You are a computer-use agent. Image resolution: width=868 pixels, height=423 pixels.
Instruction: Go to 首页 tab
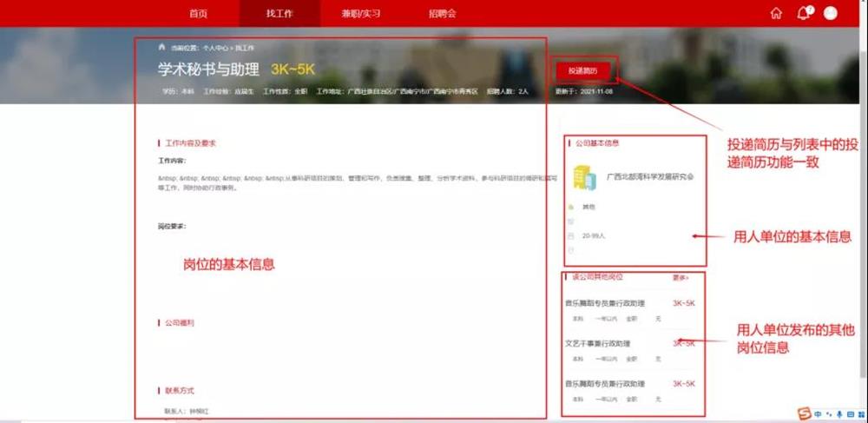(x=198, y=14)
